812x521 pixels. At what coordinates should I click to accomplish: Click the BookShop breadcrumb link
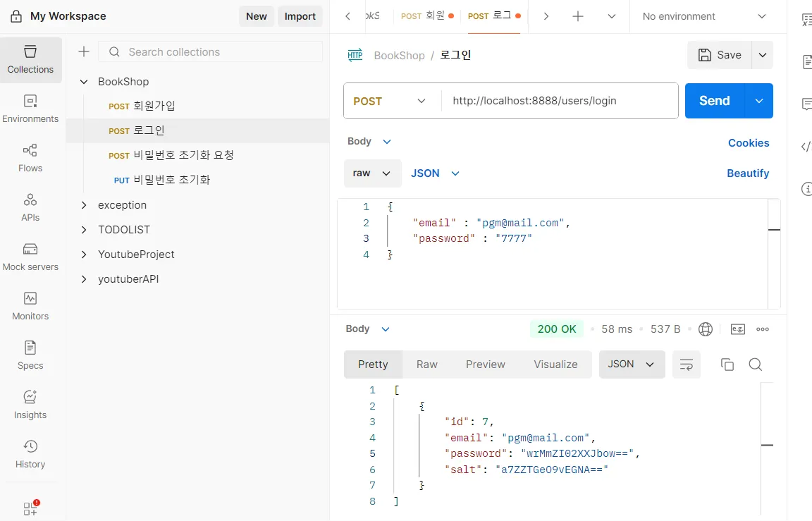pos(399,56)
